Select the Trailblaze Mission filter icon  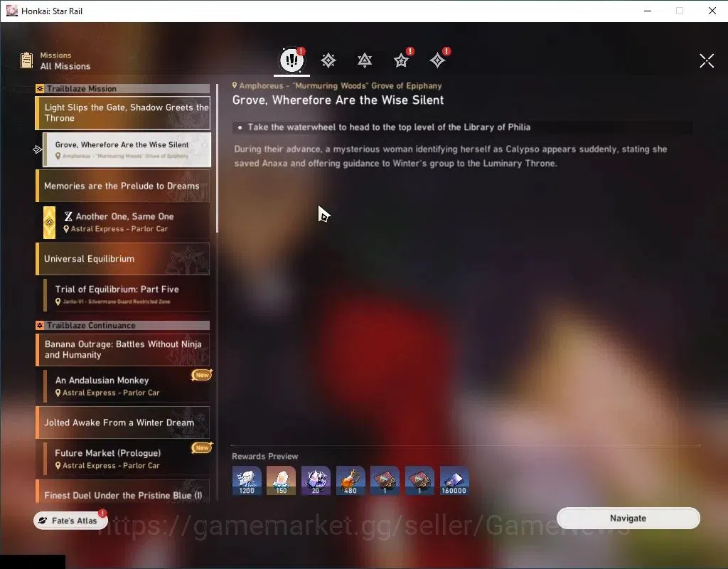pyautogui.click(x=328, y=60)
